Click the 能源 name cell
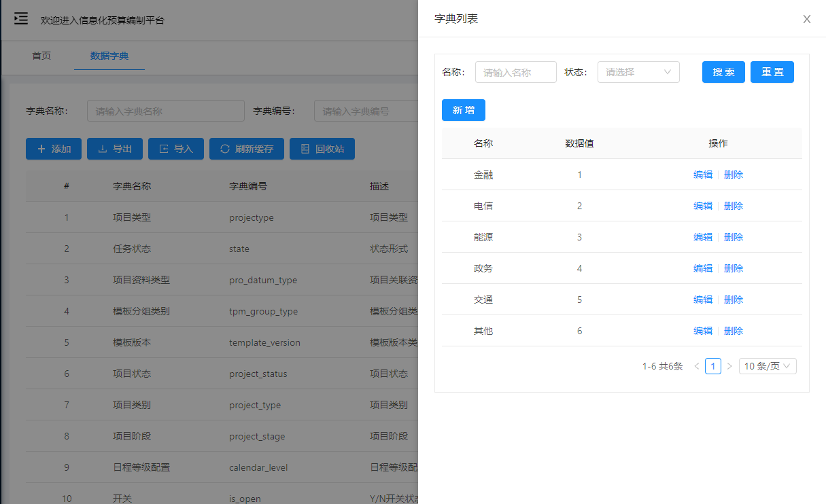This screenshot has width=826, height=504. pyautogui.click(x=483, y=237)
